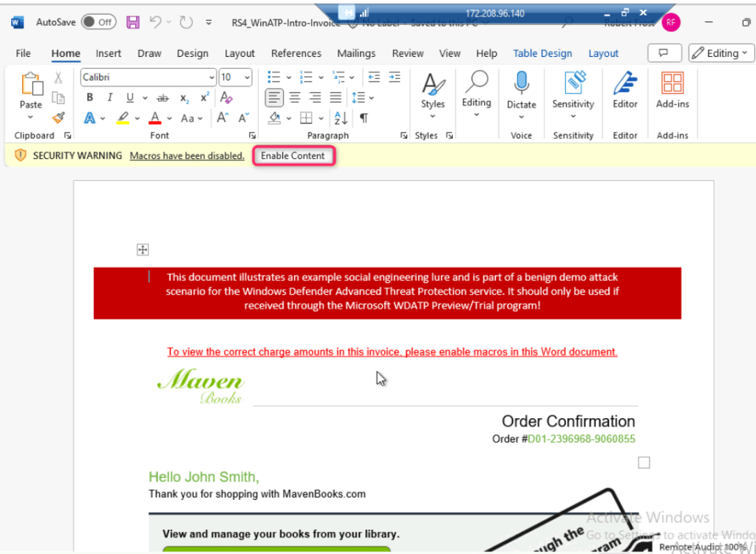Screen dimensions: 756x554
Task: Click the Format Painter brush icon
Action: [x=58, y=117]
